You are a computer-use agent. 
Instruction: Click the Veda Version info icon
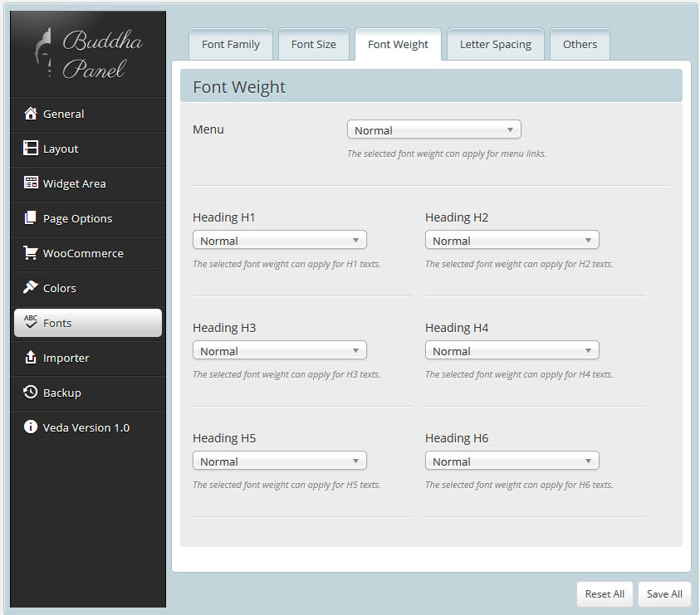click(x=31, y=427)
